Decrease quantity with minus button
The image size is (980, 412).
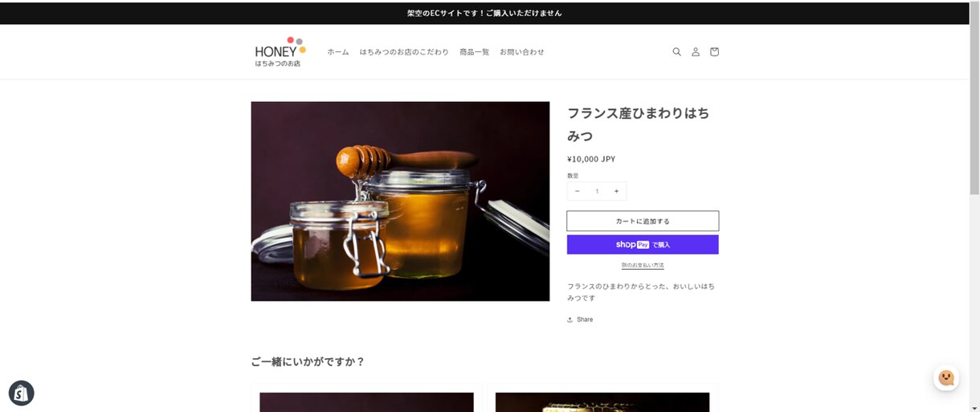(x=577, y=191)
